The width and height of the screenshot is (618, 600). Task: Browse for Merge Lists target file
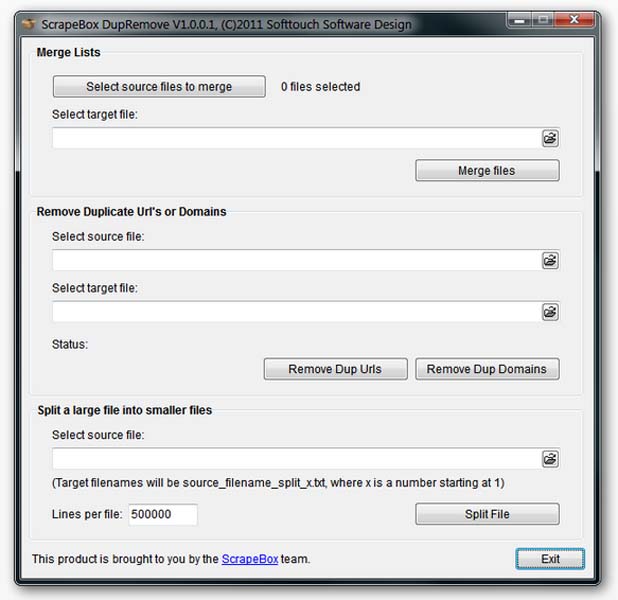550,138
